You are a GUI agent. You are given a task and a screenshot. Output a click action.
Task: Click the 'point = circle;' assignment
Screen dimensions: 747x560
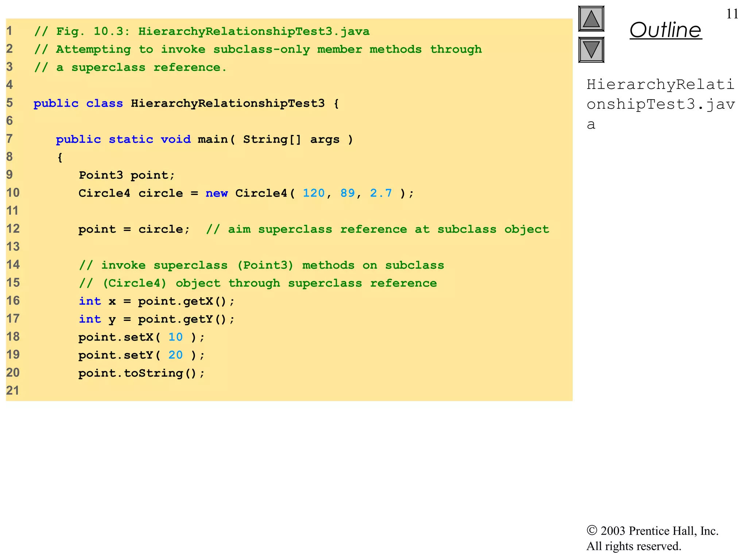[134, 229]
